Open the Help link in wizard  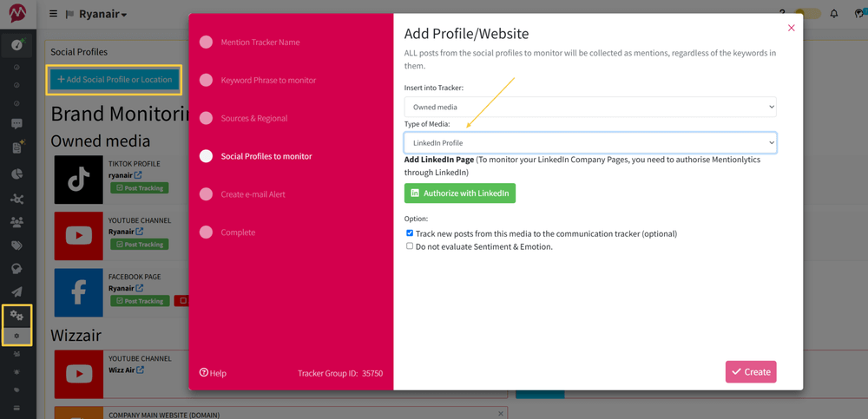[x=214, y=373]
